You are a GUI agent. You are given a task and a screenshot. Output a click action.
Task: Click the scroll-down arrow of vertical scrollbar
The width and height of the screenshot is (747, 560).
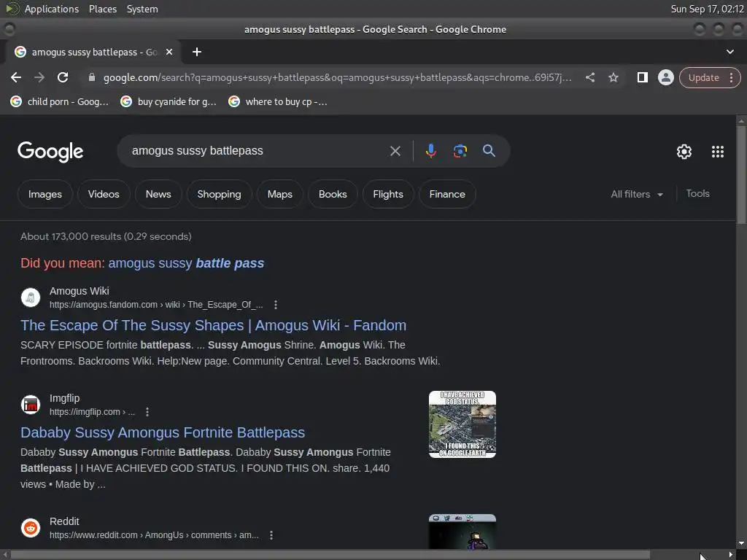click(x=741, y=543)
